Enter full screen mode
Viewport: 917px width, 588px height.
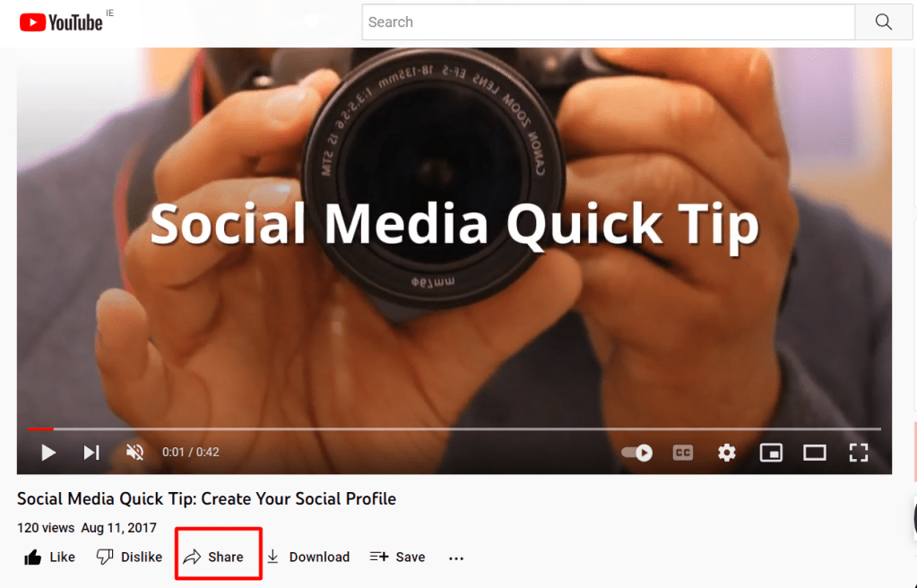pos(859,453)
